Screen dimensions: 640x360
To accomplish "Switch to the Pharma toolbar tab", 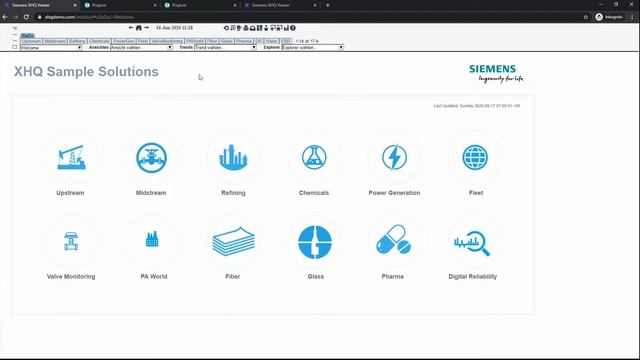I will point(244,41).
